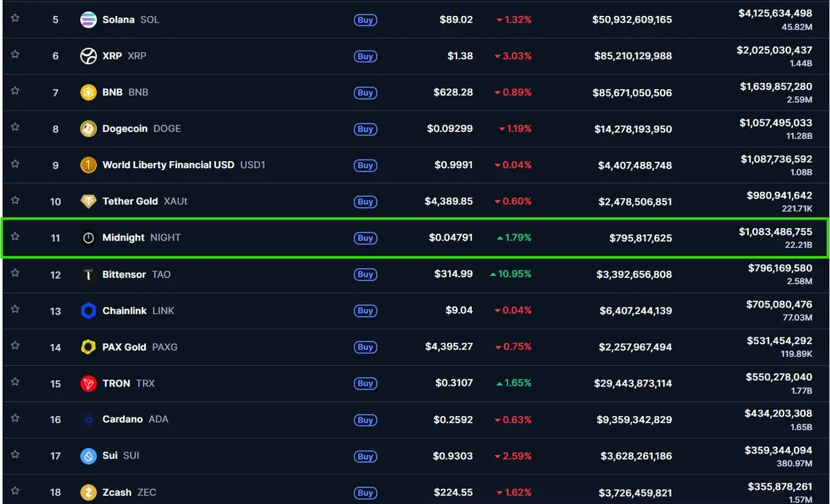Buy BNB via its Buy button
The image size is (830, 504).
[365, 93]
